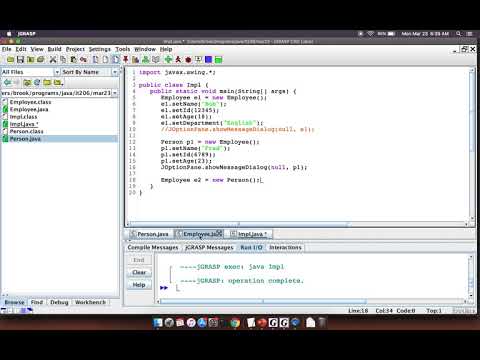This screenshot has width=480, height=360.
Task: Click the End button
Action: pyautogui.click(x=139, y=260)
